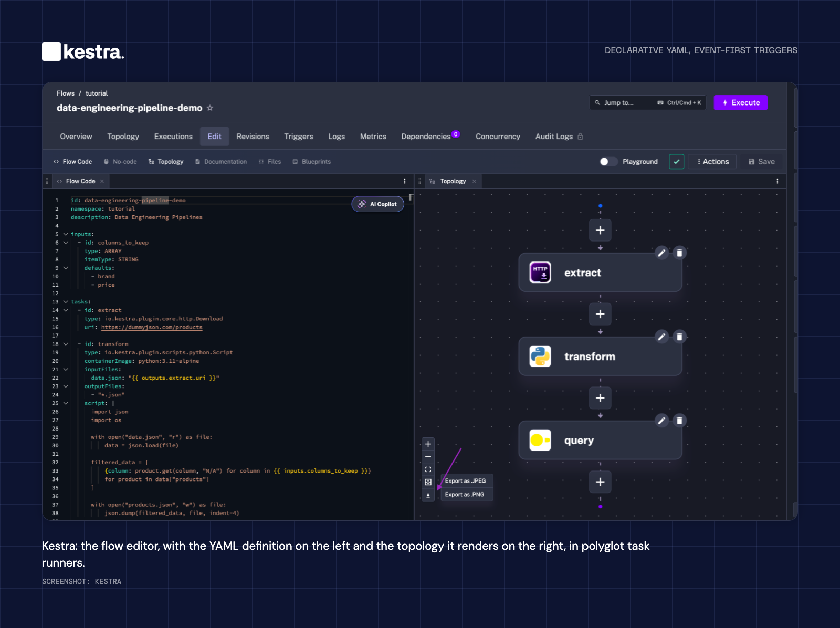Collapse the extract task block at line 14
This screenshot has width=840, height=628.
[66, 310]
